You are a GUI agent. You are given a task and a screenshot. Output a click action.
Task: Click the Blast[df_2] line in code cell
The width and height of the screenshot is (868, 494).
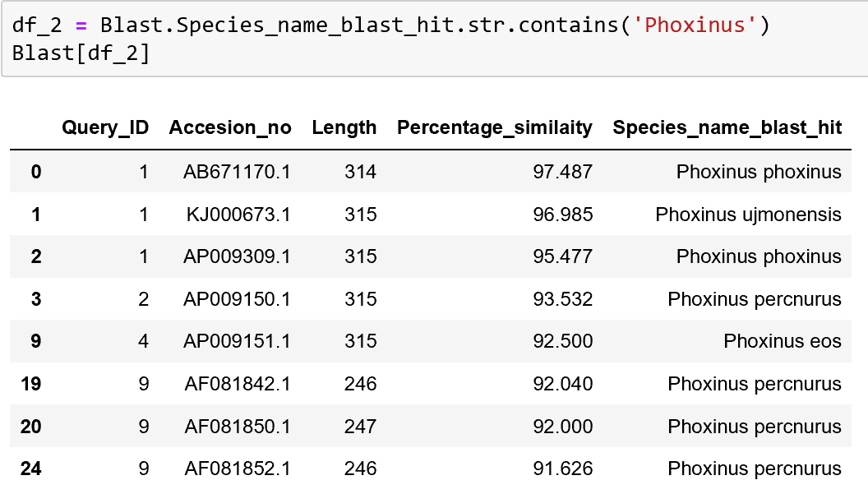[x=81, y=53]
